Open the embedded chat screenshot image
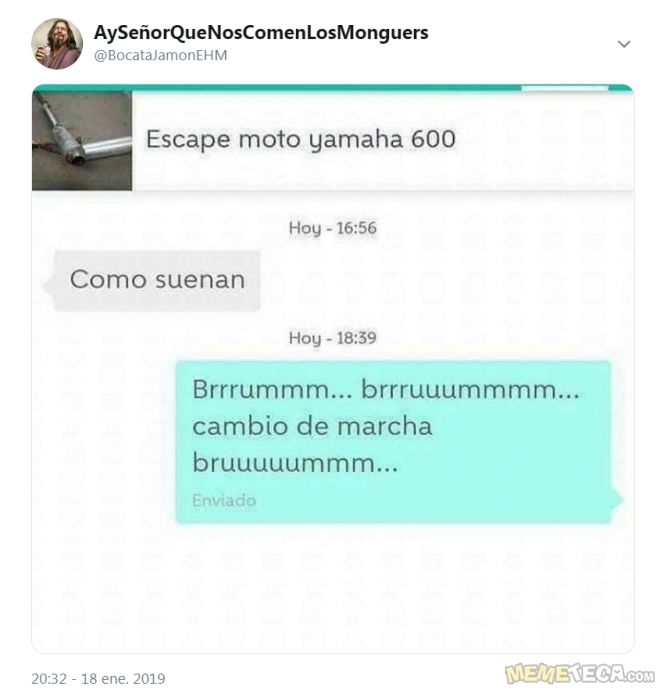Screen dimensions: 660x690 (x=333, y=368)
